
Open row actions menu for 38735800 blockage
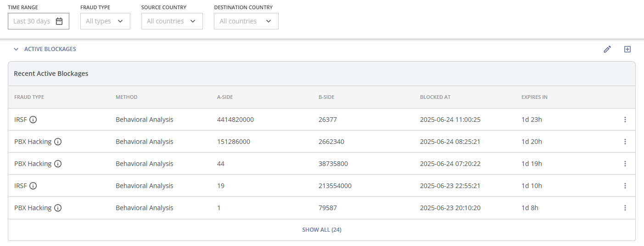tap(625, 164)
